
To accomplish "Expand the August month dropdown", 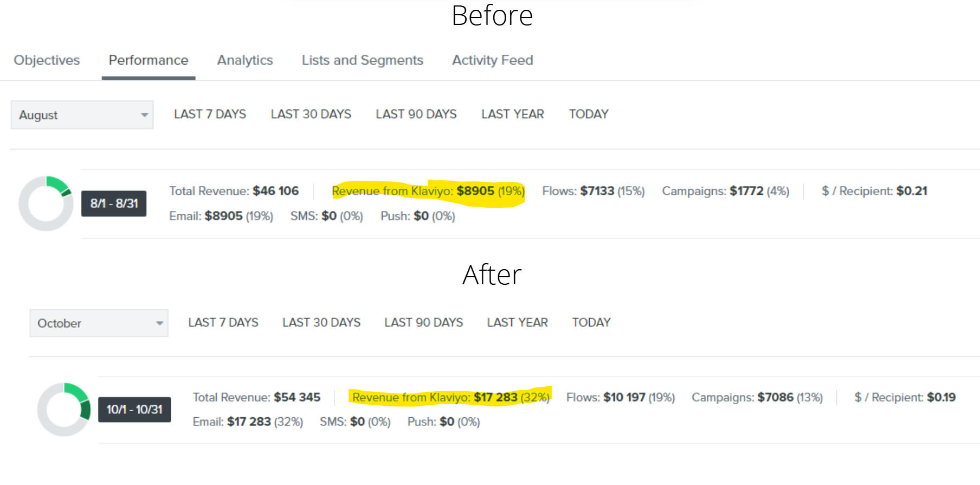I will click(x=81, y=115).
